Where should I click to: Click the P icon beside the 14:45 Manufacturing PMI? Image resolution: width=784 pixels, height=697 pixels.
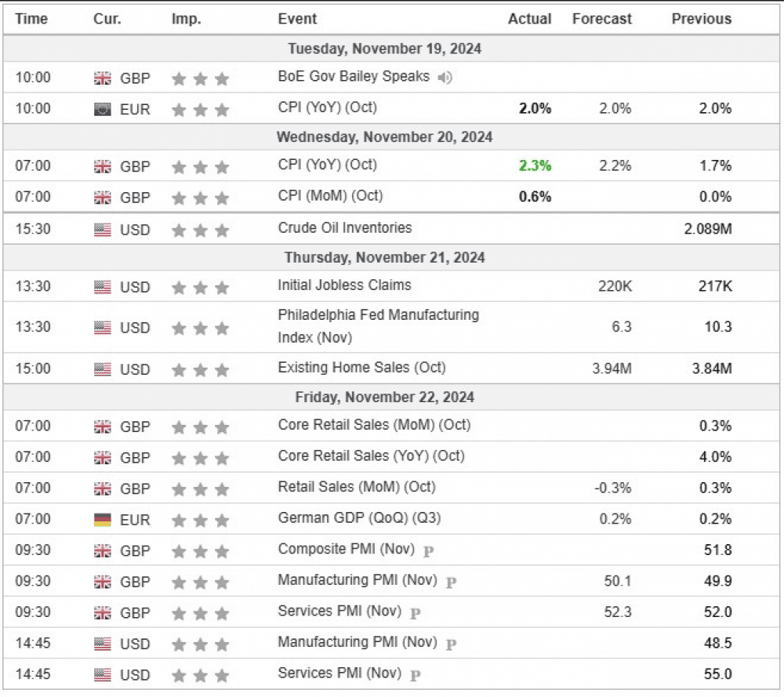tap(451, 644)
